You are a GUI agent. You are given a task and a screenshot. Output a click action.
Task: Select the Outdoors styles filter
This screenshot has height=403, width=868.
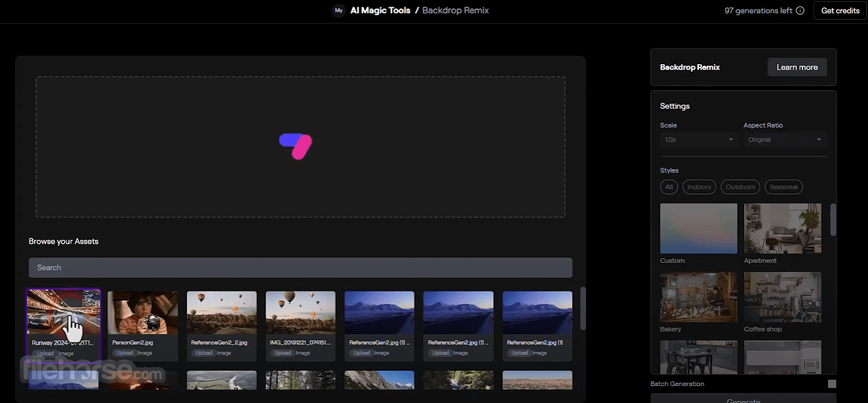(x=740, y=187)
